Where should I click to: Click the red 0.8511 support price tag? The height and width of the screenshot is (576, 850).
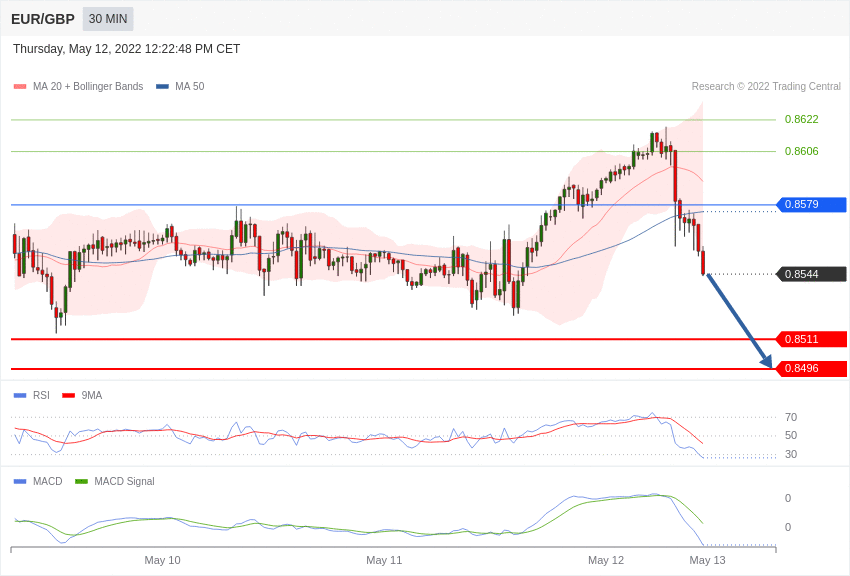(x=812, y=339)
